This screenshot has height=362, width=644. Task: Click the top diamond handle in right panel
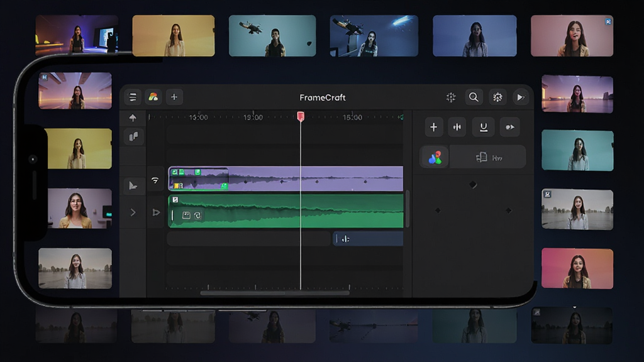[473, 185]
